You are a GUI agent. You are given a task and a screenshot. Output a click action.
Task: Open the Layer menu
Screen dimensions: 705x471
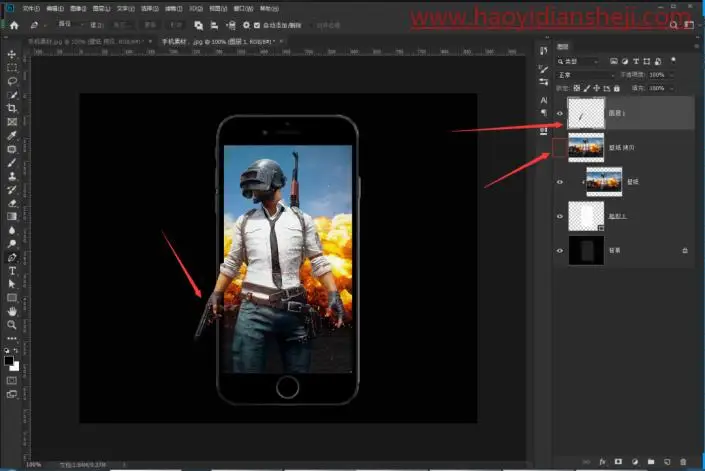[102, 9]
